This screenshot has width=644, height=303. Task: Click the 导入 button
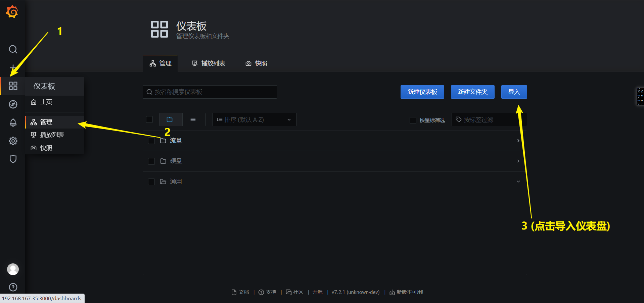514,92
